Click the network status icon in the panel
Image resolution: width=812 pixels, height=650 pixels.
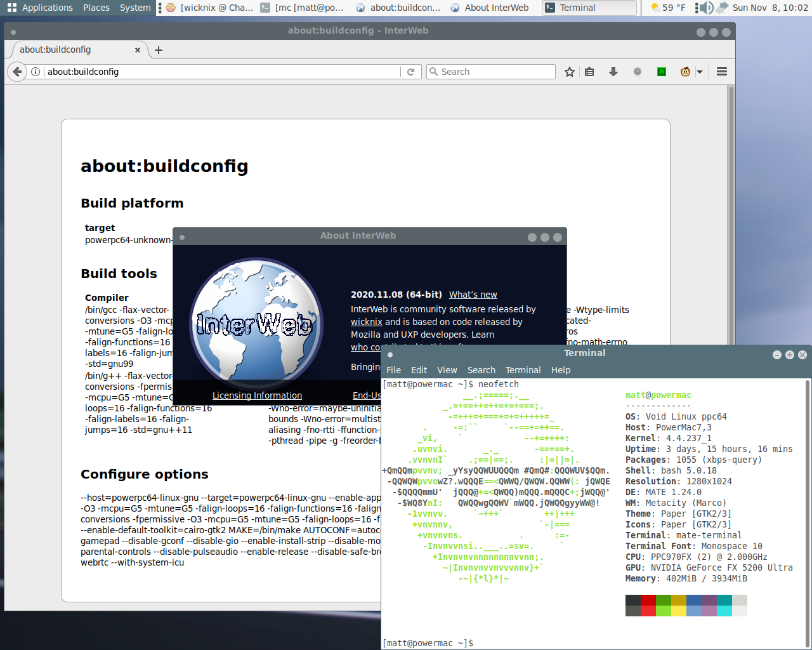tap(722, 8)
